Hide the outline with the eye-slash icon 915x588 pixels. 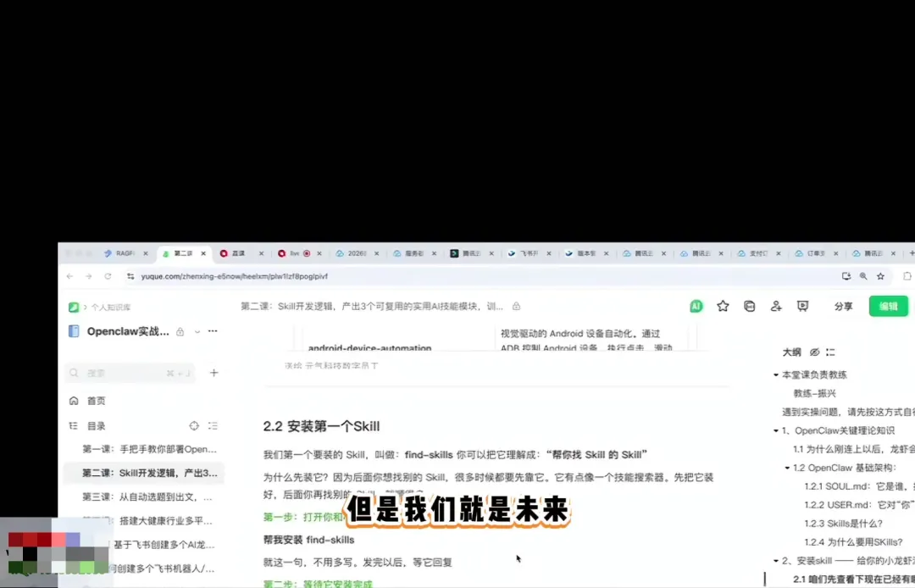pyautogui.click(x=815, y=352)
